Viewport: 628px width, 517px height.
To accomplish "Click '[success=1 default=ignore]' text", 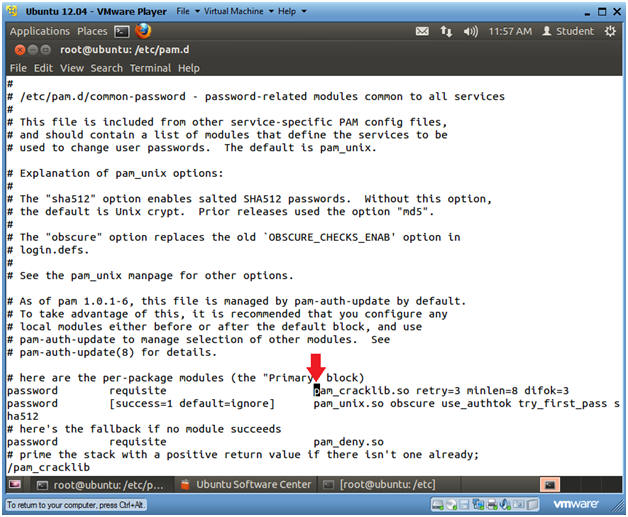I will [192, 403].
